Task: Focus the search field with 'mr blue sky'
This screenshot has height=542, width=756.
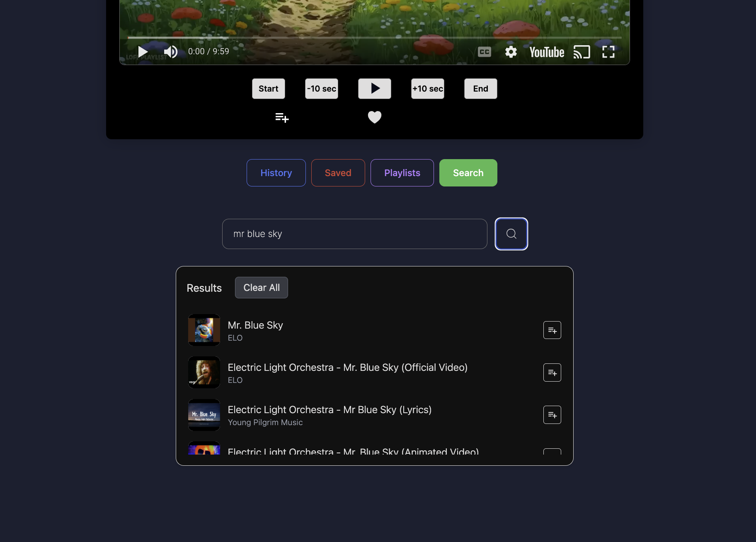Action: (x=355, y=234)
